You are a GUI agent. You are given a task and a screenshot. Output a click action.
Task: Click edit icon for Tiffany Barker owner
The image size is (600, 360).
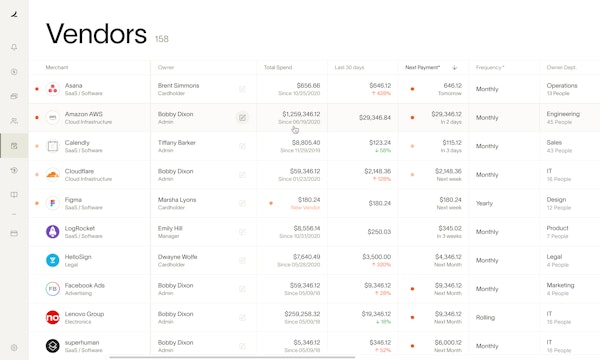coord(242,146)
